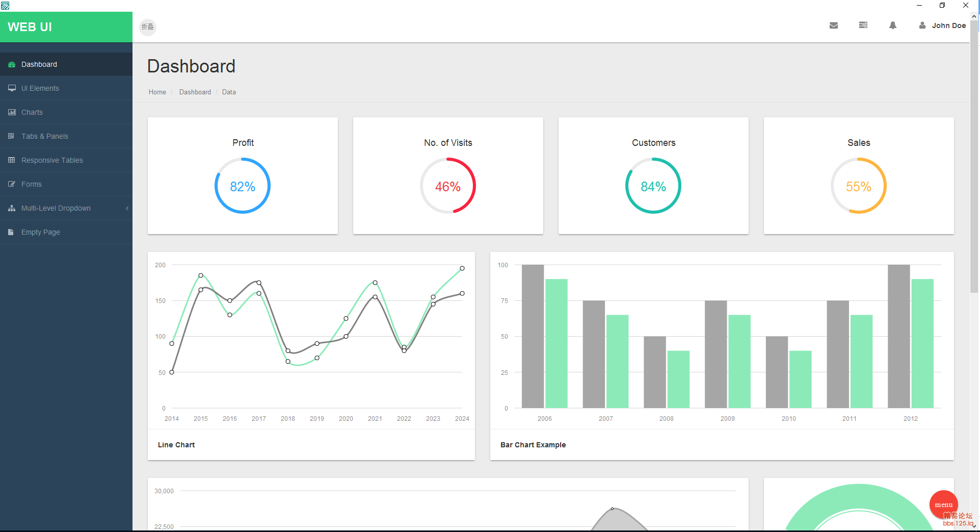The height and width of the screenshot is (532, 980).
Task: Click the green 2008 bar in bar chart
Action: point(678,379)
